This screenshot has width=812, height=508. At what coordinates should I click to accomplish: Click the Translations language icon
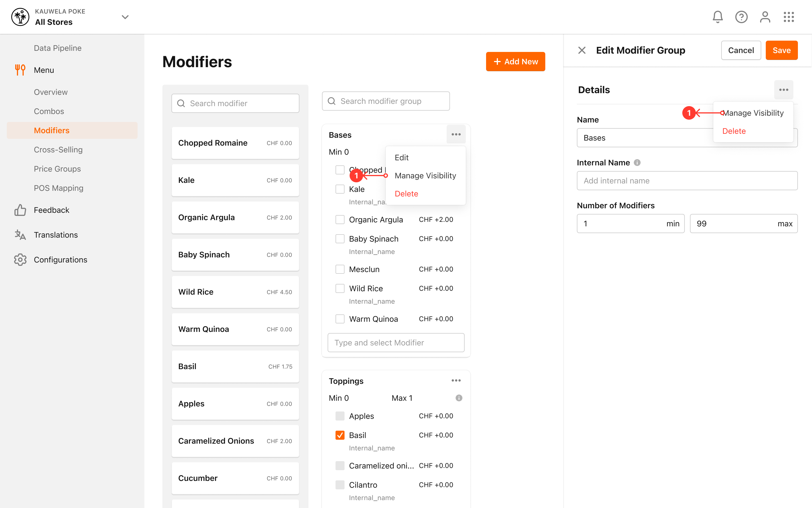click(20, 235)
